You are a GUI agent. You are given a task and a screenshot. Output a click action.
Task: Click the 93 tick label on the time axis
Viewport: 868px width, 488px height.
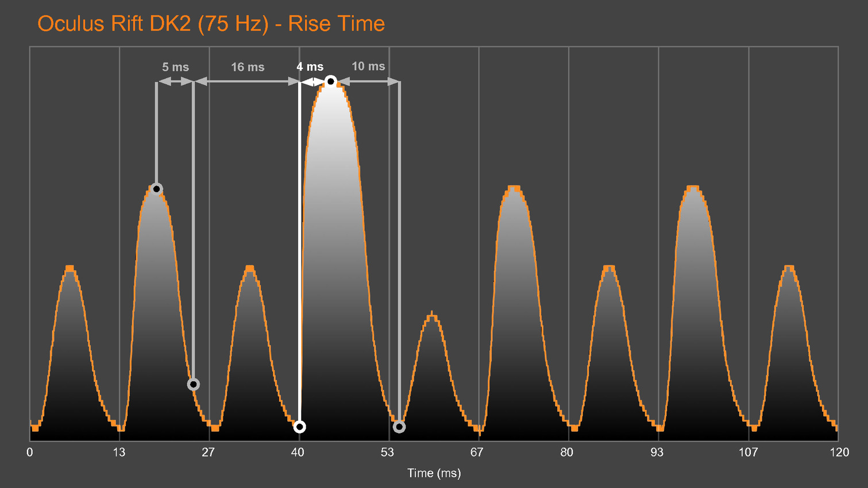(x=657, y=452)
